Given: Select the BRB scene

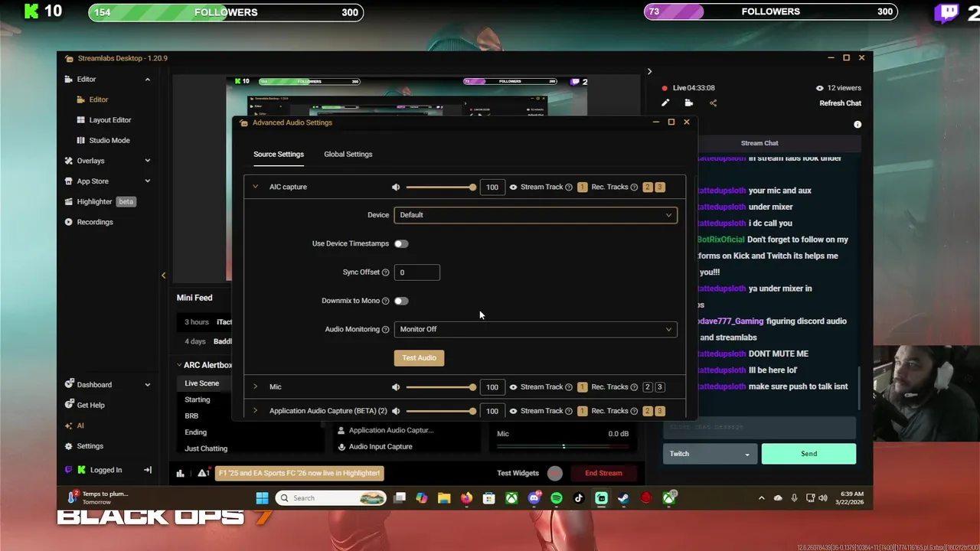Looking at the screenshot, I should click(x=191, y=416).
